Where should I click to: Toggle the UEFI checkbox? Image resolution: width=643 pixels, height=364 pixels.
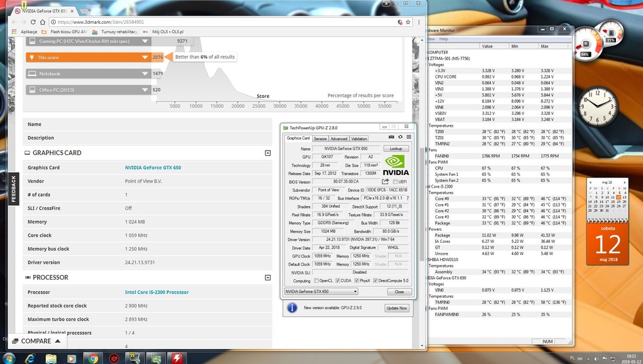pyautogui.click(x=395, y=181)
